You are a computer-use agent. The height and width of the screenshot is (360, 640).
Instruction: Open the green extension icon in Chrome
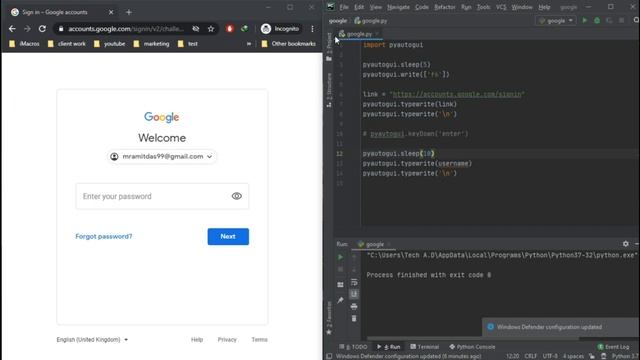tap(244, 29)
